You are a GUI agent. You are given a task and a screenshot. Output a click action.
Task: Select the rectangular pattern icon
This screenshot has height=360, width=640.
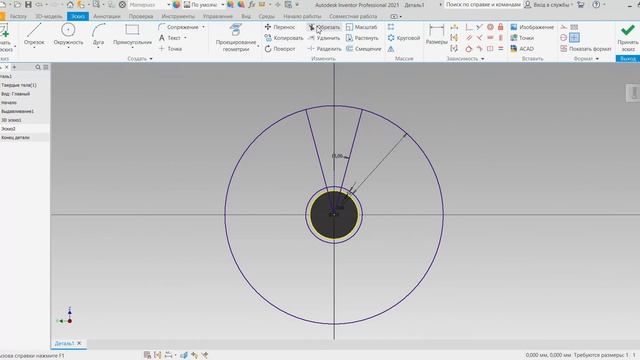click(391, 27)
